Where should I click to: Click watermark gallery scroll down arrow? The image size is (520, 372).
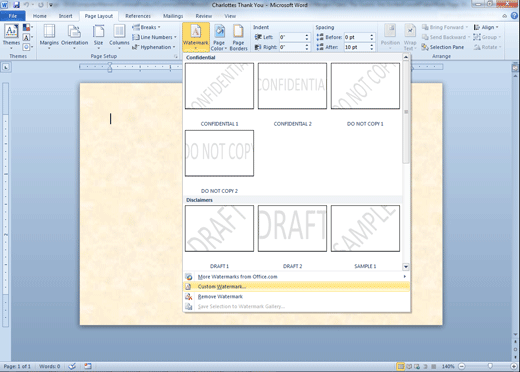406,267
